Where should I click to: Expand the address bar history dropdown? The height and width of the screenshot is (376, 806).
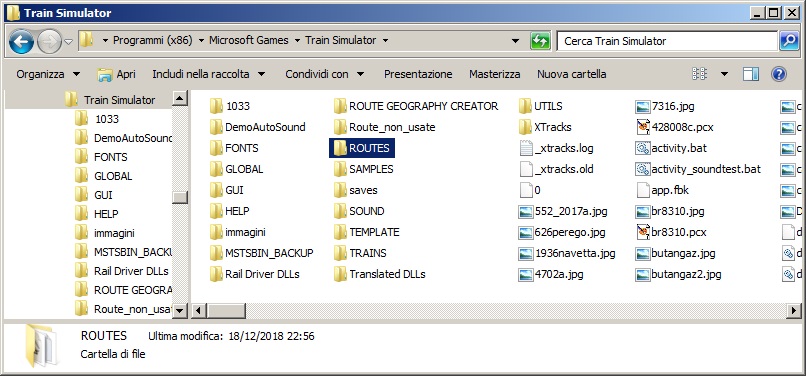516,41
